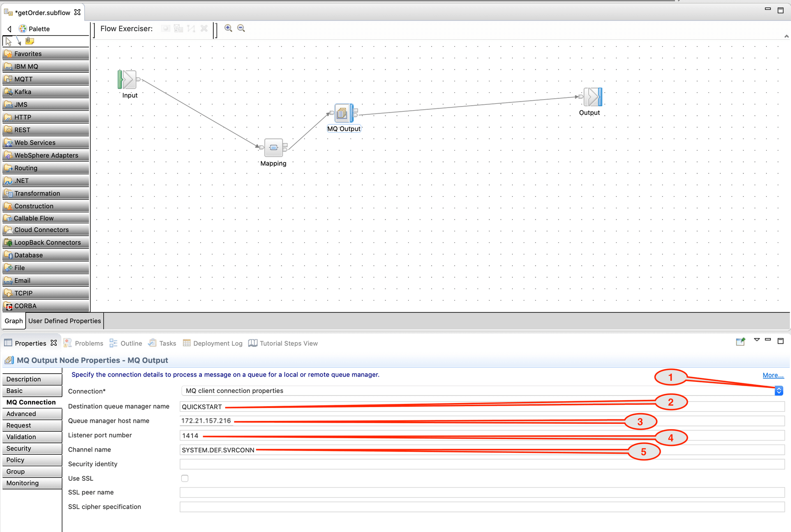Open the Properties view menu chevron

pyautogui.click(x=756, y=340)
